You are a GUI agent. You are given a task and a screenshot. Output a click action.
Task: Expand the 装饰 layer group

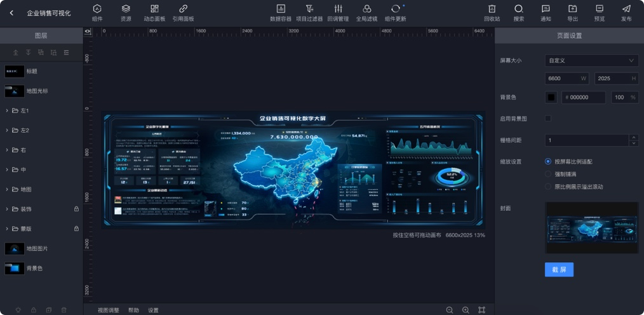(7, 209)
